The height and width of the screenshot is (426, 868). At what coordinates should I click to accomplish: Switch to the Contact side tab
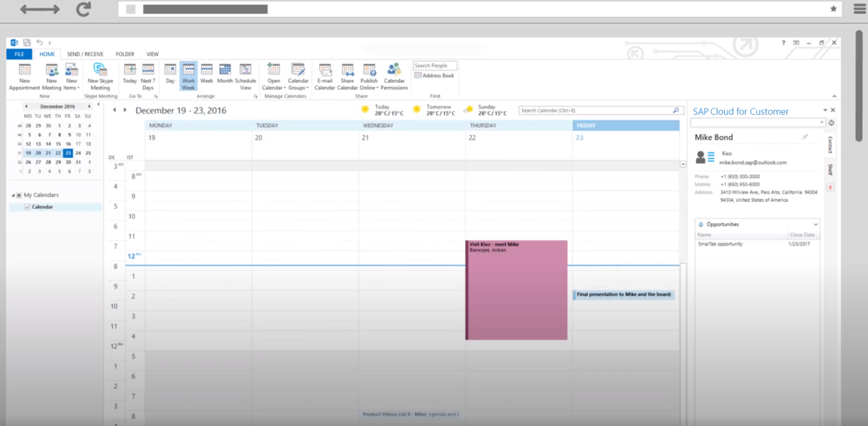(830, 145)
